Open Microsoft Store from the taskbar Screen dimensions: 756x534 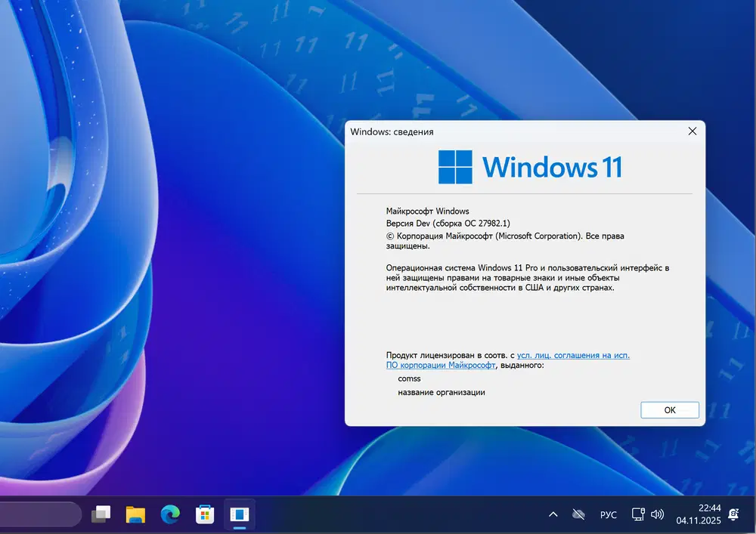click(x=204, y=514)
